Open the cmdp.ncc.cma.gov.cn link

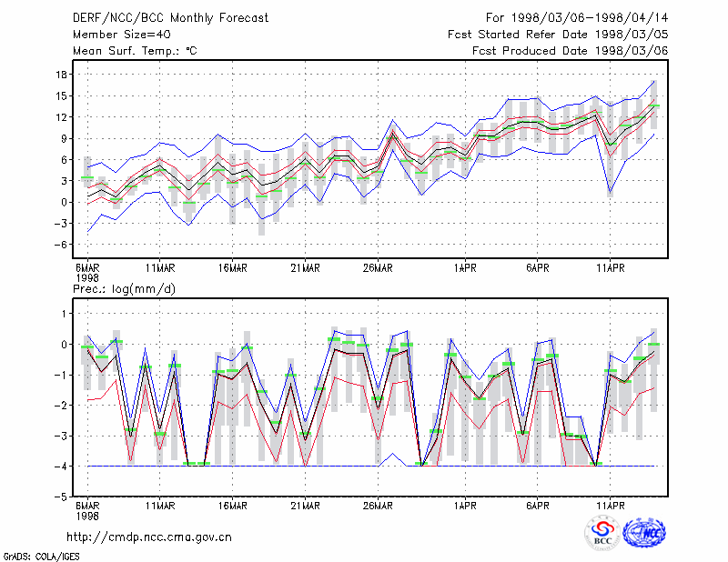149,537
